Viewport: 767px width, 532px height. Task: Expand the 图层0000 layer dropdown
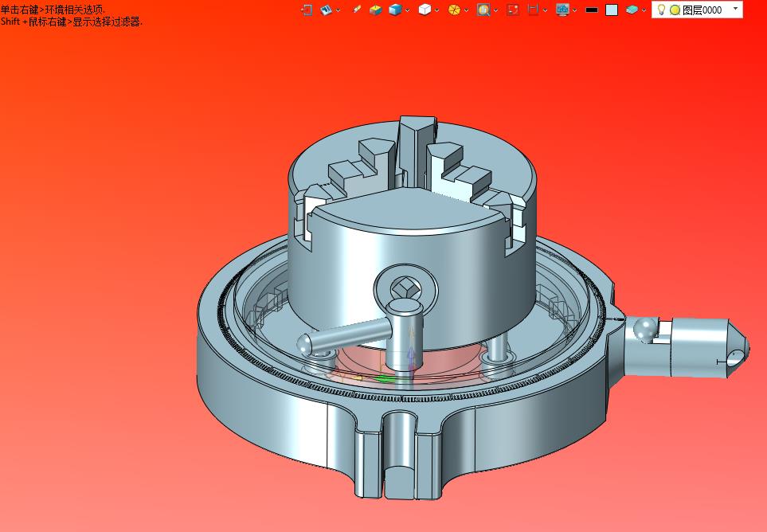pos(735,8)
